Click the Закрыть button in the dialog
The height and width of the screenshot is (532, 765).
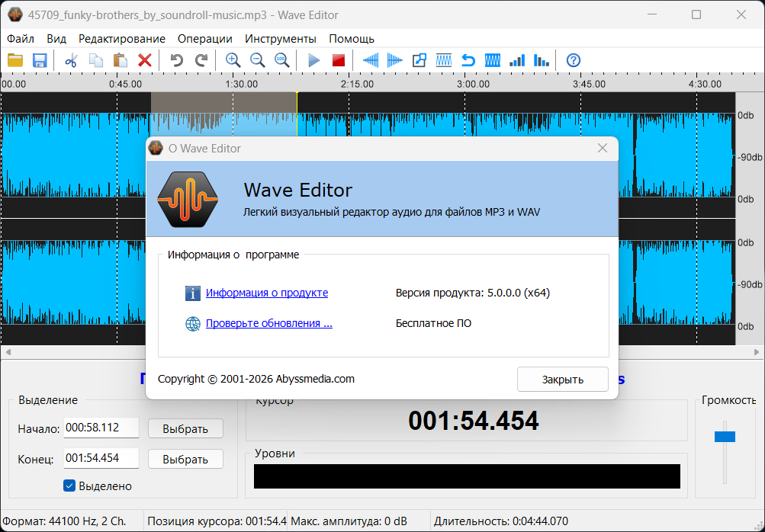click(563, 380)
